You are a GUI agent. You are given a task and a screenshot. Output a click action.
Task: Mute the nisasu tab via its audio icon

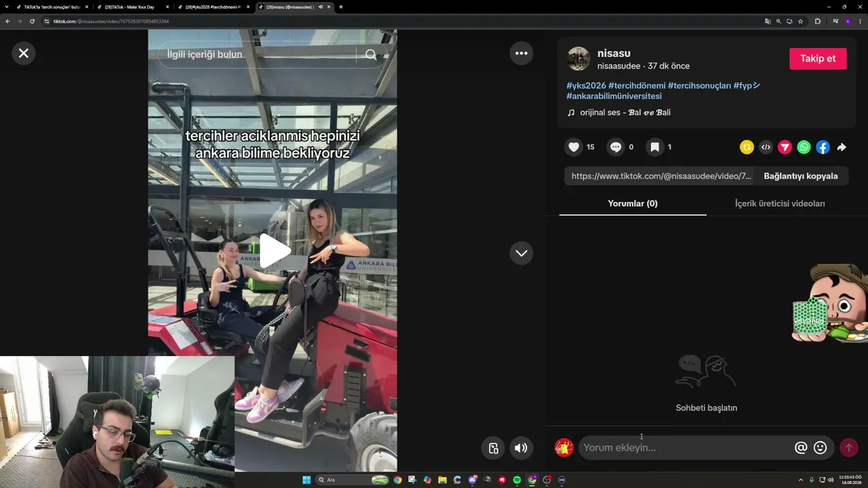click(320, 7)
